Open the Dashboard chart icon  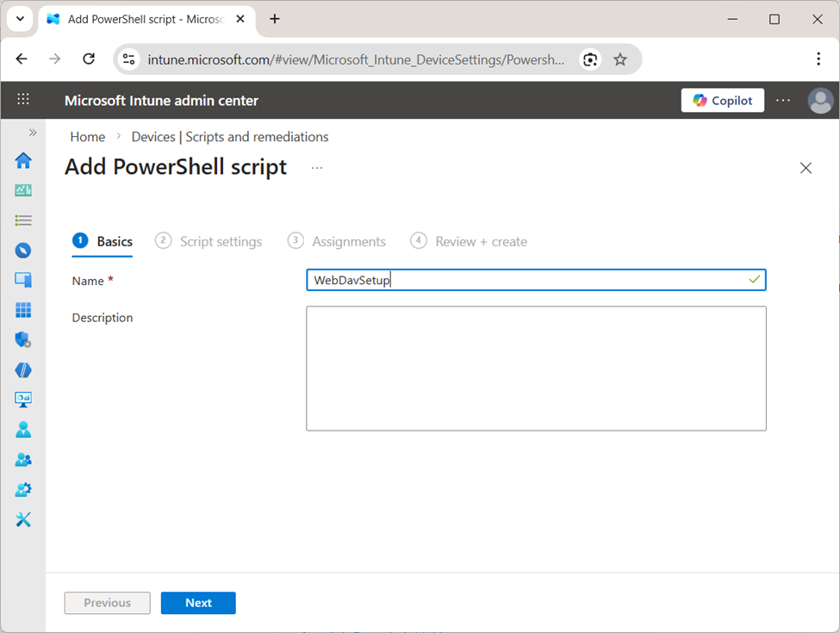pos(23,189)
